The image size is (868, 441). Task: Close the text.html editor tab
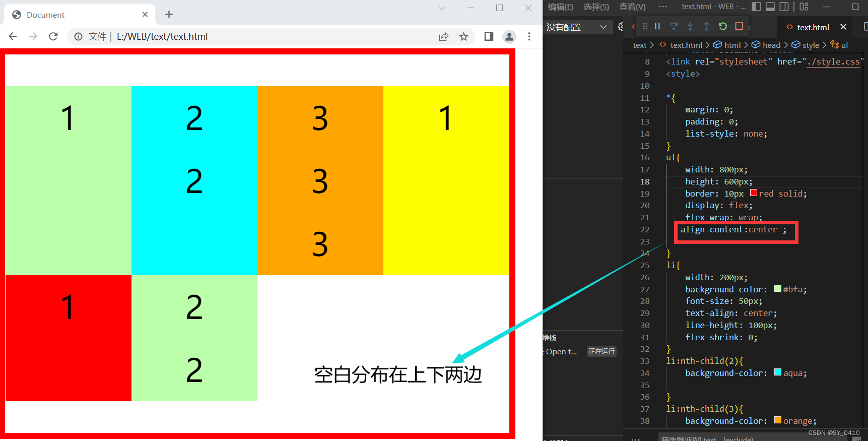pyautogui.click(x=843, y=27)
